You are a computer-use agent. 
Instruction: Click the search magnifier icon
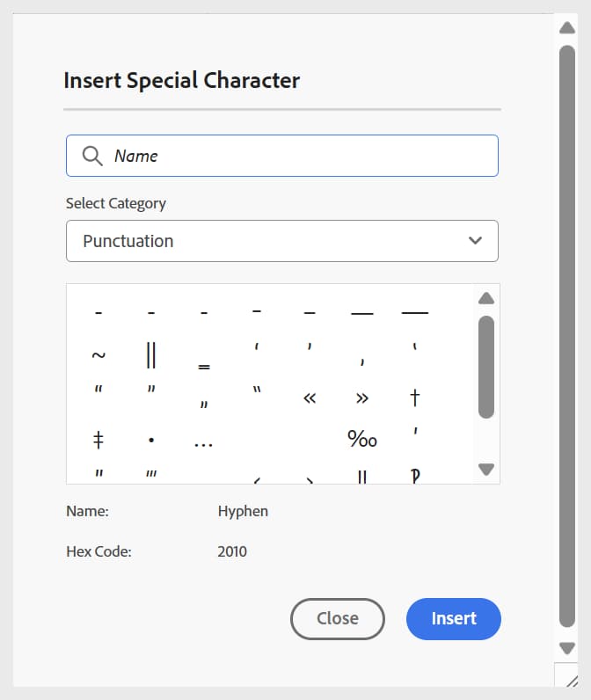92,156
